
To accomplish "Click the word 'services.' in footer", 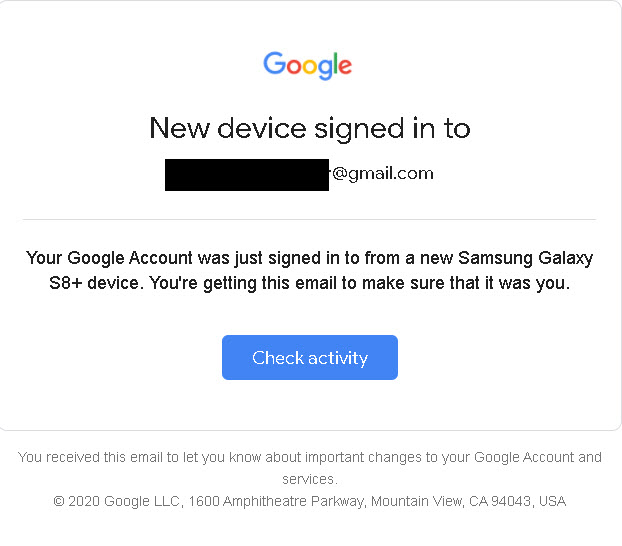I will point(309,480).
